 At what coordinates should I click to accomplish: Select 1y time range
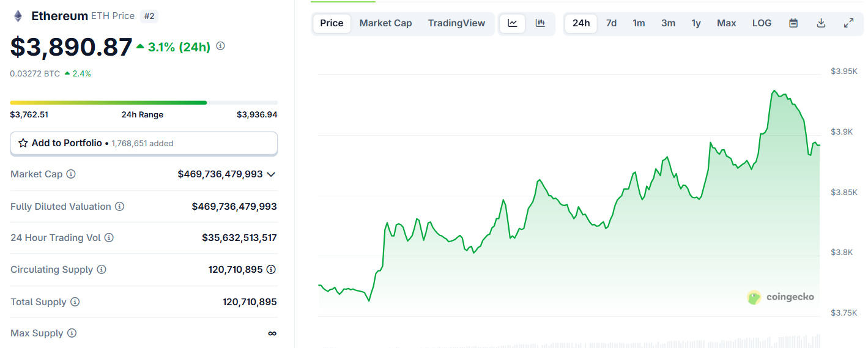coord(696,23)
